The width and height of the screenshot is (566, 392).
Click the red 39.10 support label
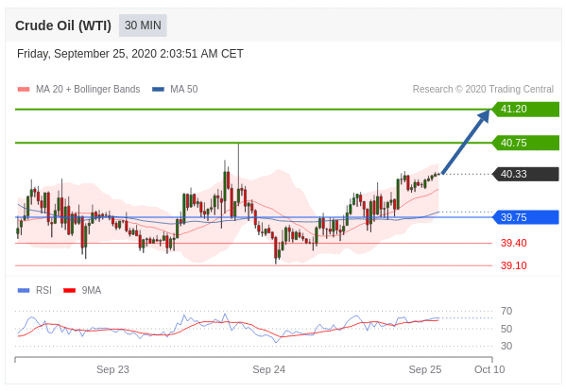coord(514,265)
